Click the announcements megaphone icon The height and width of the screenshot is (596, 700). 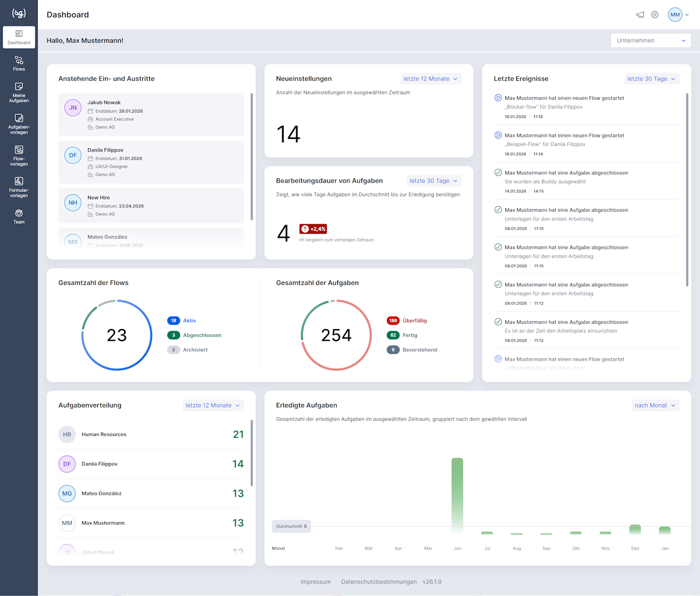click(640, 15)
